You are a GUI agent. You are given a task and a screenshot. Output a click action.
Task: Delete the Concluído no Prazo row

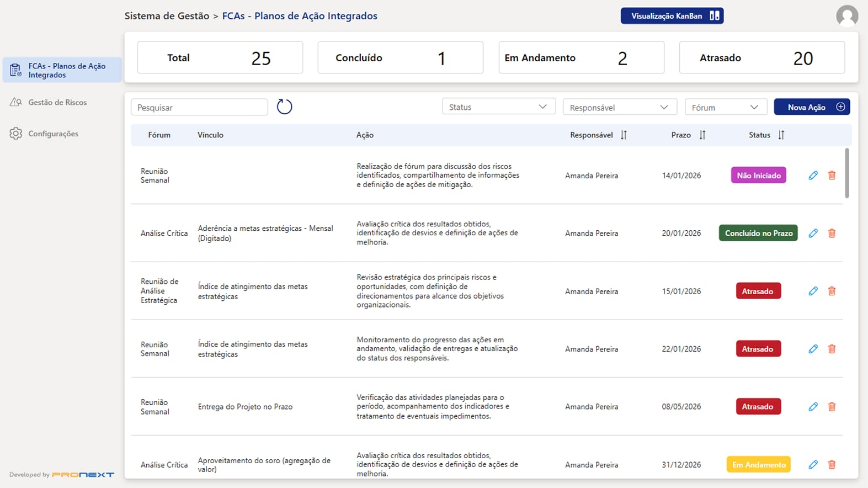click(x=832, y=233)
